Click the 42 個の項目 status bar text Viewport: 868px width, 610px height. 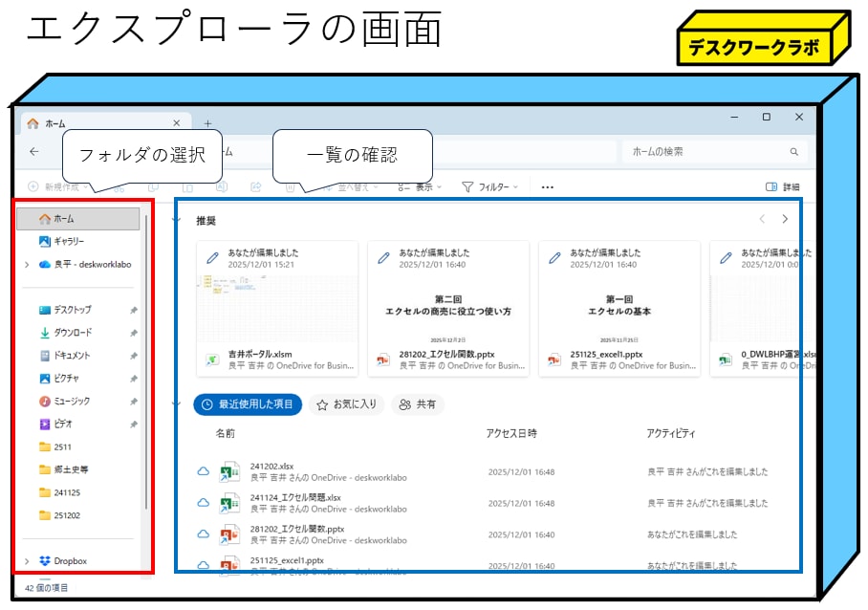47,588
